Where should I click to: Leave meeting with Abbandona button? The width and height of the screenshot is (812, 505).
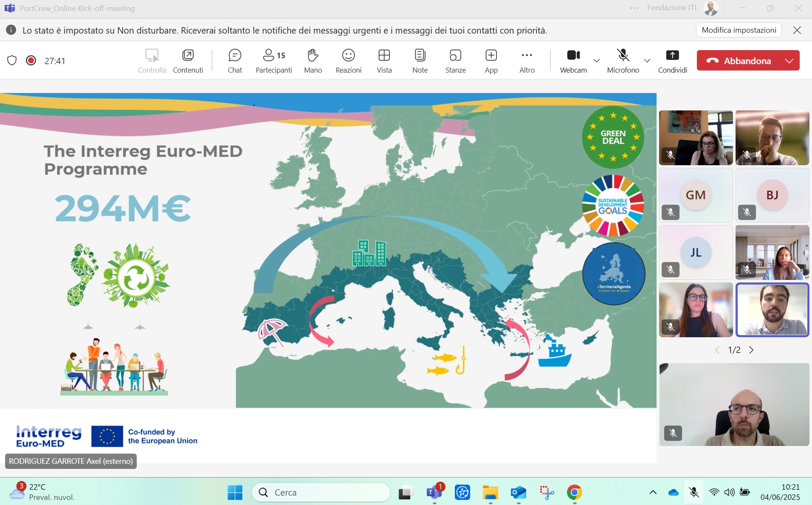738,61
